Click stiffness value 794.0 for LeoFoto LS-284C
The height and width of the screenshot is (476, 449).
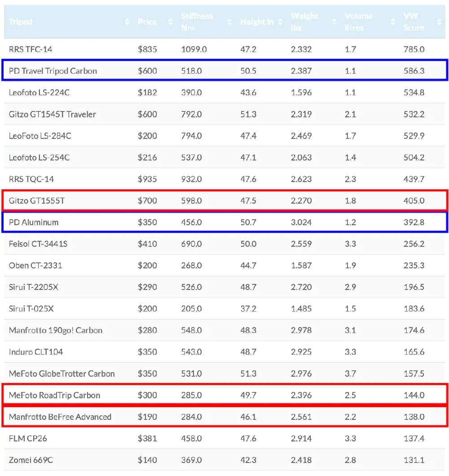tap(191, 136)
